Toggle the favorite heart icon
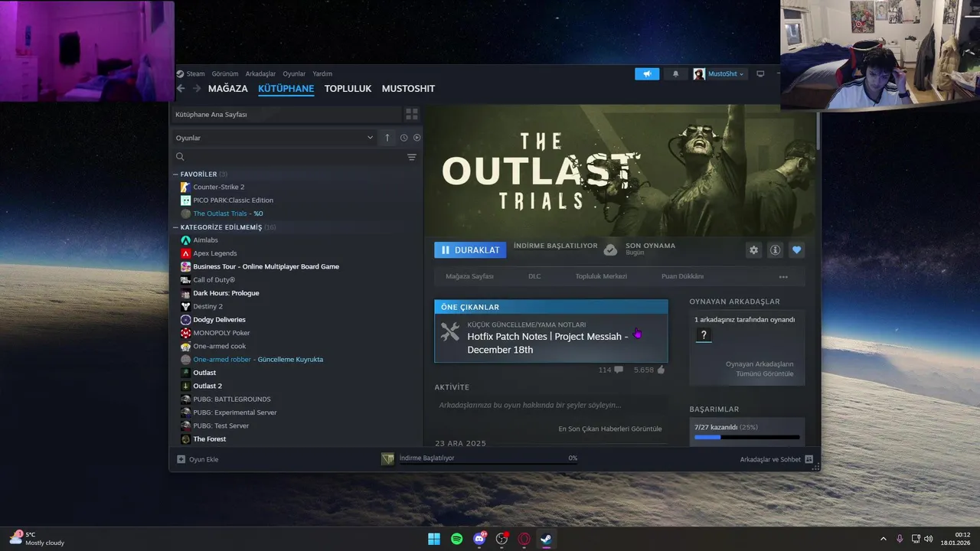Image resolution: width=980 pixels, height=551 pixels. [797, 250]
